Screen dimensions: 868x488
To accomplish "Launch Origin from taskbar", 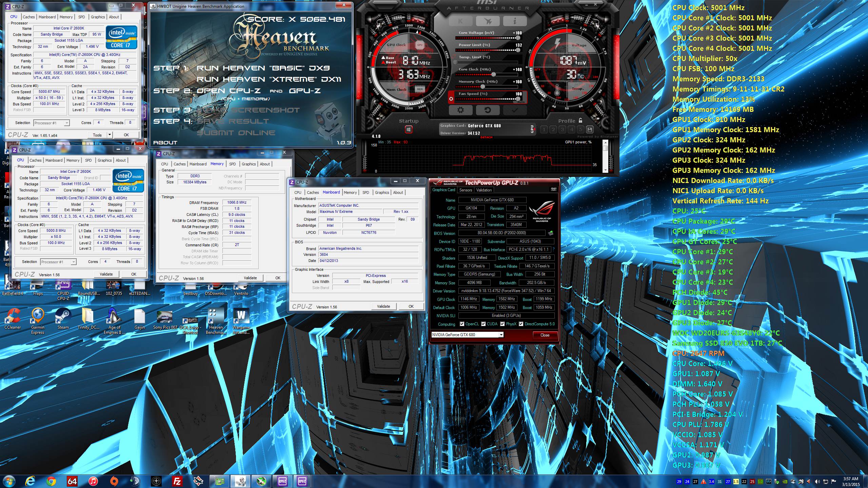I will tap(114, 481).
